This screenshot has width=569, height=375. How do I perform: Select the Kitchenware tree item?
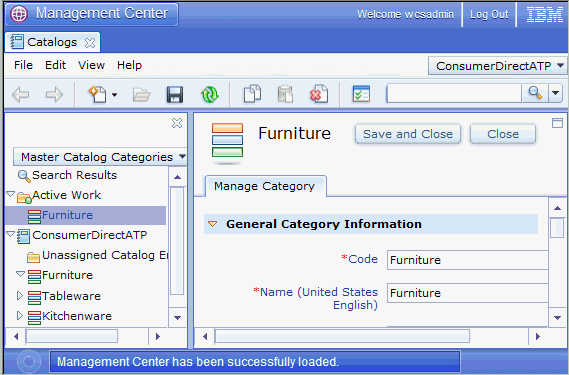click(77, 316)
